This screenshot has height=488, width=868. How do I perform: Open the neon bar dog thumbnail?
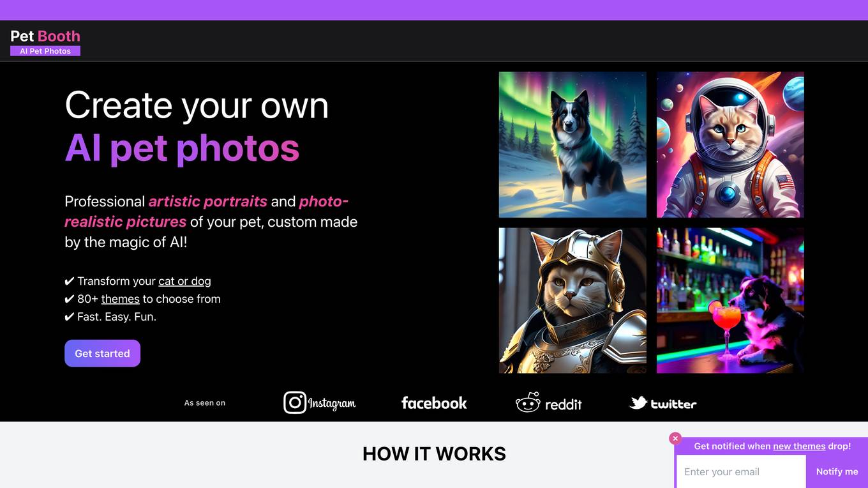click(730, 300)
